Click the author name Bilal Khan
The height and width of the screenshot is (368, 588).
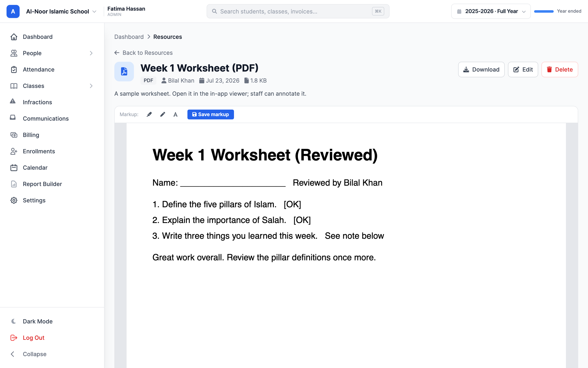click(x=181, y=81)
